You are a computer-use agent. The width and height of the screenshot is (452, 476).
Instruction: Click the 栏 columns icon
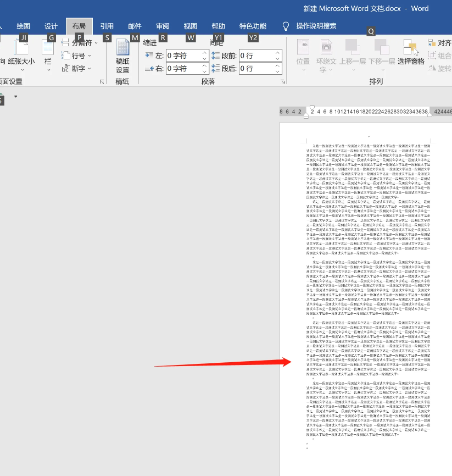[x=48, y=47]
